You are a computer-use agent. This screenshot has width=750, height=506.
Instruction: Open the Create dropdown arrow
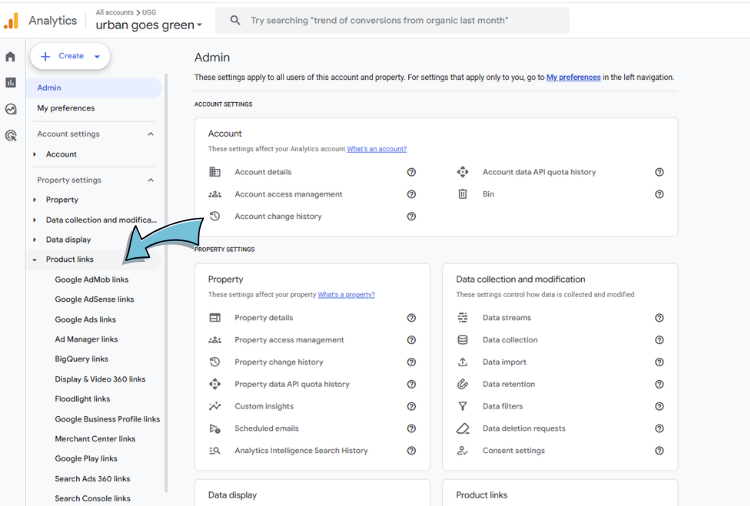(x=97, y=56)
